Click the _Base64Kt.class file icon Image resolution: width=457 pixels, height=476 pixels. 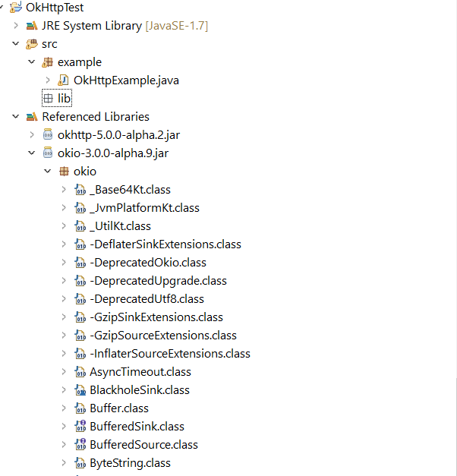[80, 190]
